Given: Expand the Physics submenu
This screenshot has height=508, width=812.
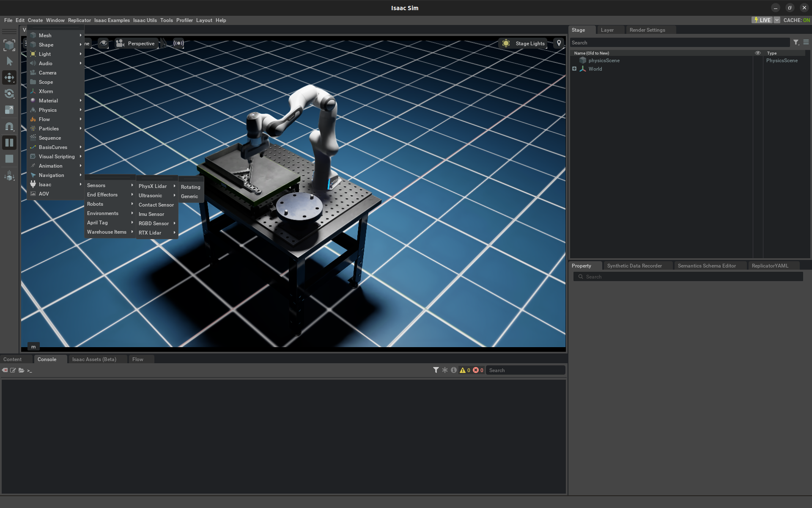Looking at the screenshot, I should (x=55, y=110).
